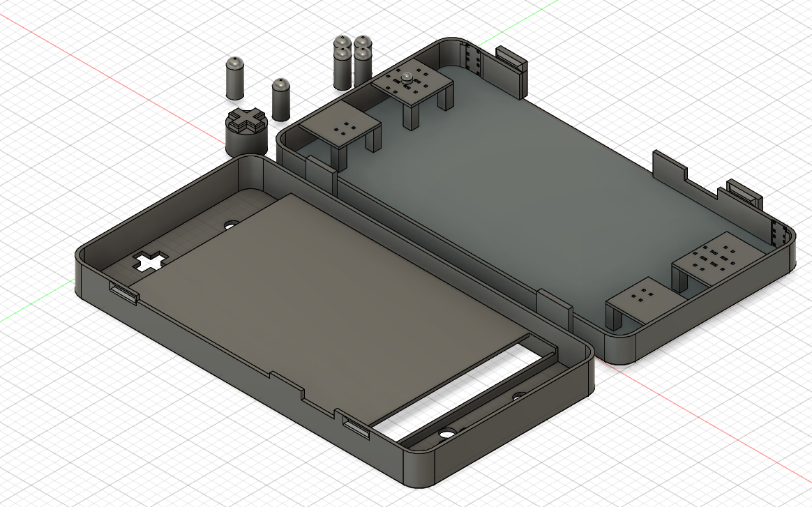
Task: Select the pin on top of the raised platform
Action: pos(405,77)
